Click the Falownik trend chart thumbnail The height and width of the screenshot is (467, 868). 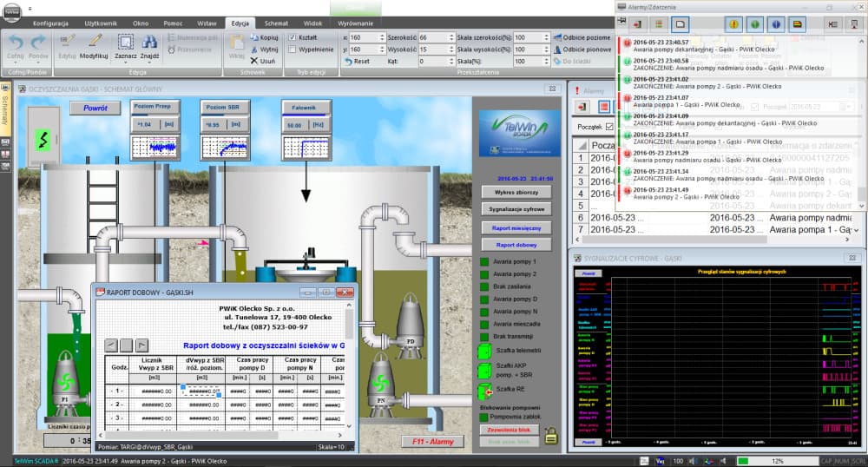pos(306,148)
